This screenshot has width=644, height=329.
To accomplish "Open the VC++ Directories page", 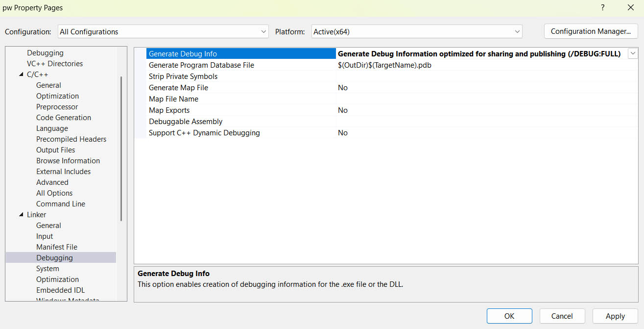I will coord(55,64).
